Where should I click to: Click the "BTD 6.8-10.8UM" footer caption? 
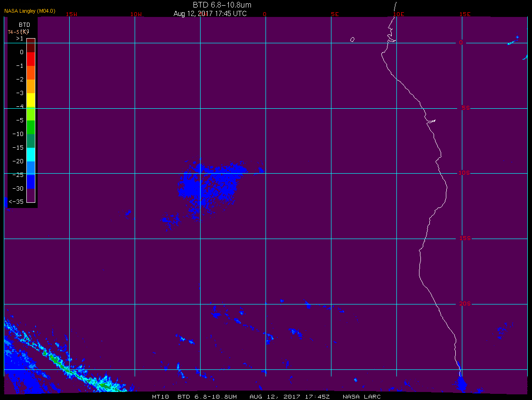coord(207,397)
